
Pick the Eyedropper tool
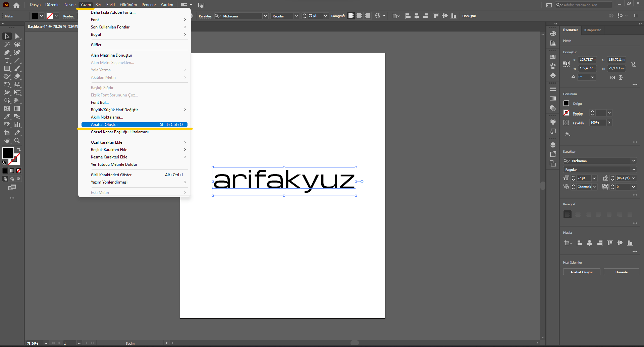point(7,116)
